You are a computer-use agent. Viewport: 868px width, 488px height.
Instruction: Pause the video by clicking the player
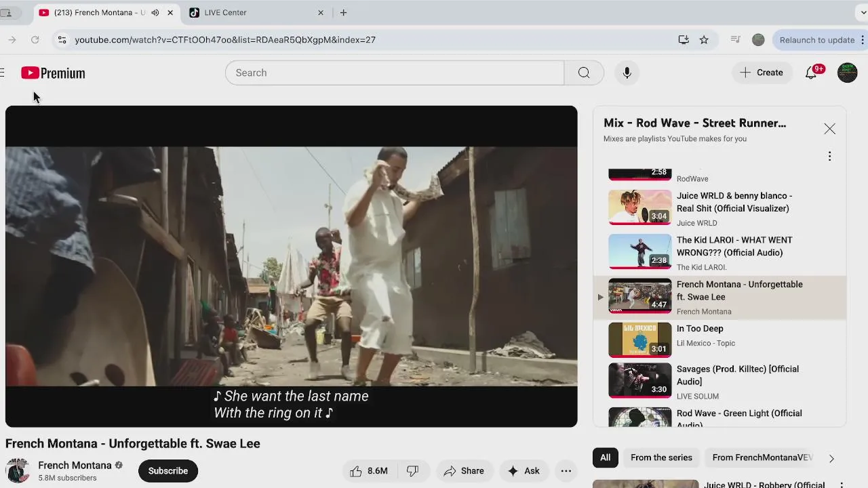292,266
